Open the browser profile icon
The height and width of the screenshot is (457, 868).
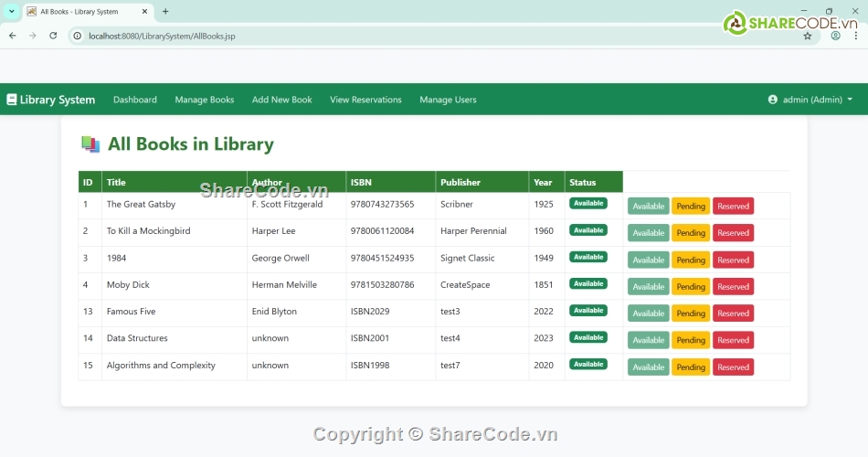tap(835, 36)
